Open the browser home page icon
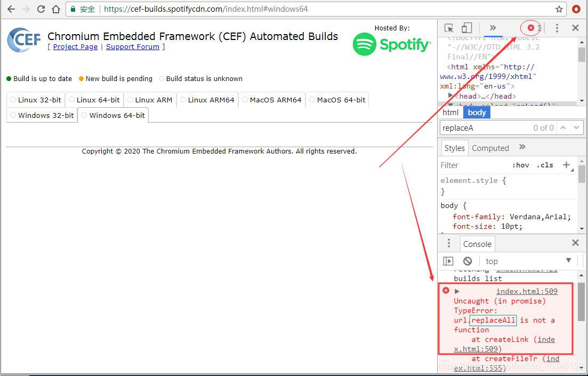Image resolution: width=588 pixels, height=376 pixels. (56, 9)
